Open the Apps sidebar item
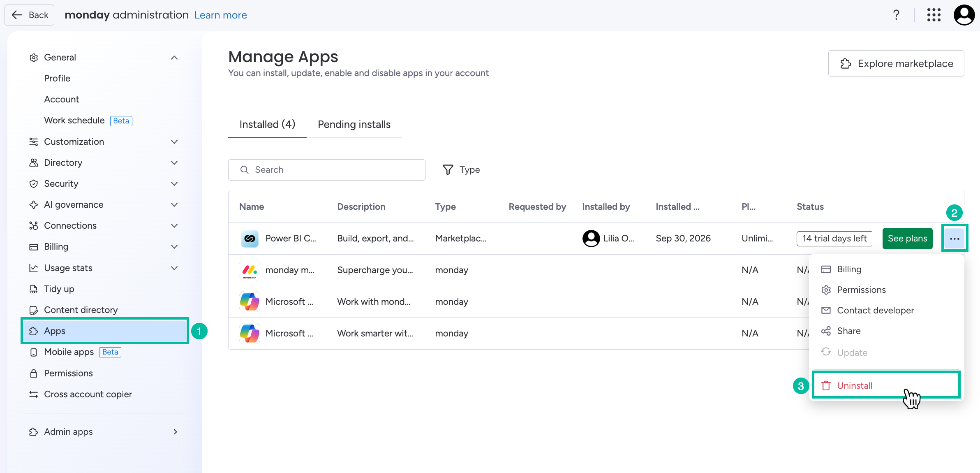The width and height of the screenshot is (980, 473). pos(105,331)
